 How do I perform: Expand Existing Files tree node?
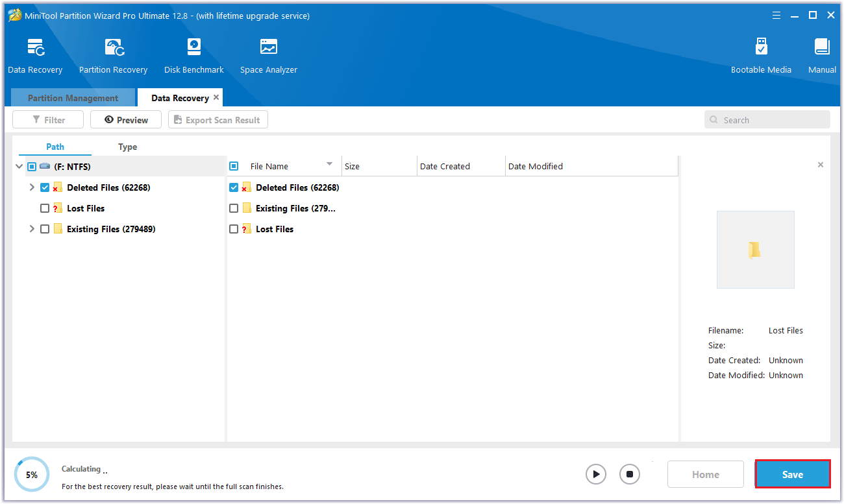click(32, 229)
